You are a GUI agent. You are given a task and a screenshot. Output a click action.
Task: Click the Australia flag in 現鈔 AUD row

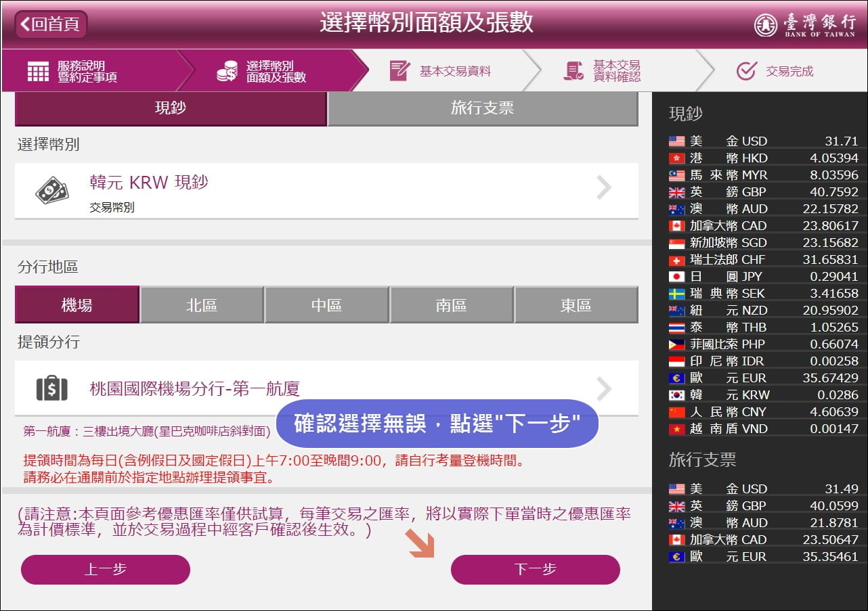click(677, 209)
